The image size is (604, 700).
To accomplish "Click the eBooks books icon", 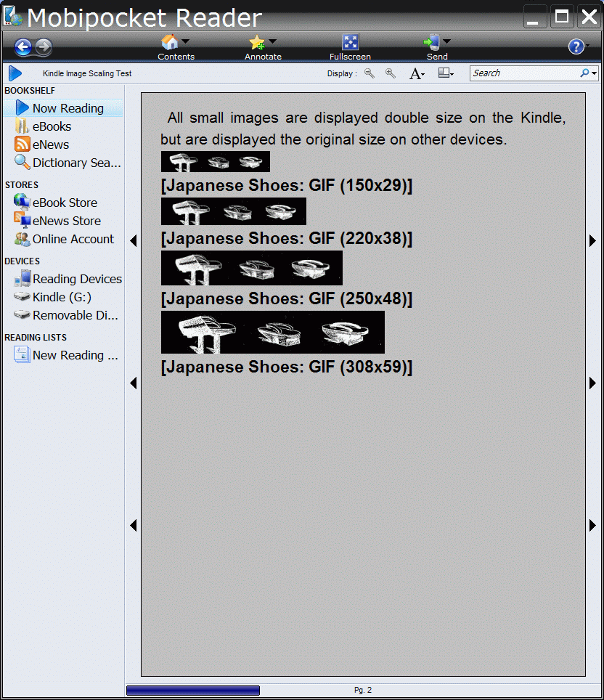I will (22, 126).
